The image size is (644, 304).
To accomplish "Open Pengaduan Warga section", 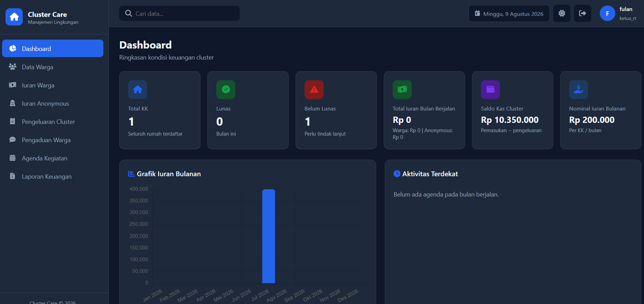I will click(x=53, y=140).
